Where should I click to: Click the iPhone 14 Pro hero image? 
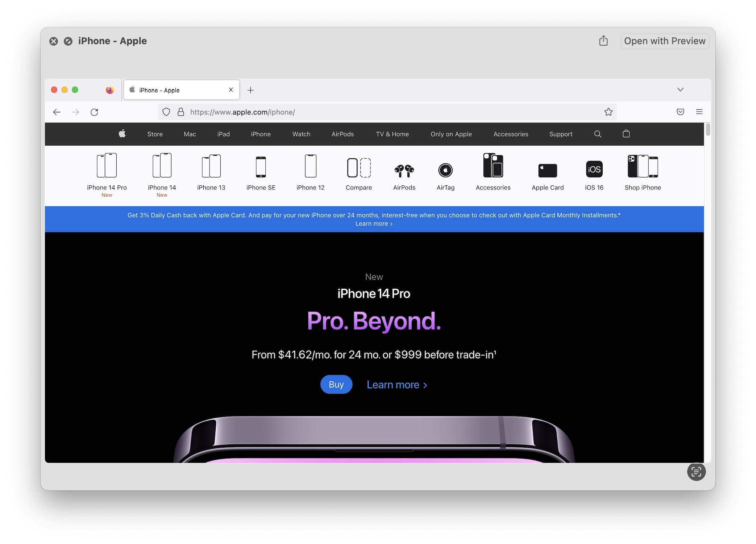(x=374, y=439)
